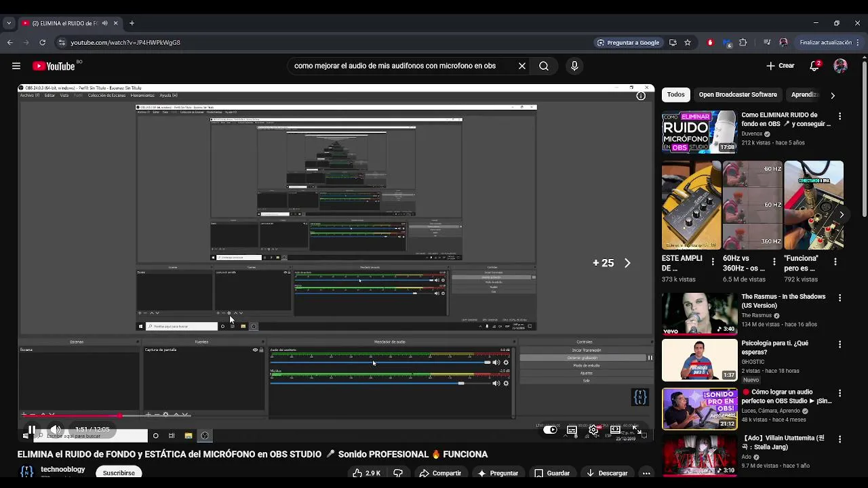Open YouTube notifications bell

814,66
